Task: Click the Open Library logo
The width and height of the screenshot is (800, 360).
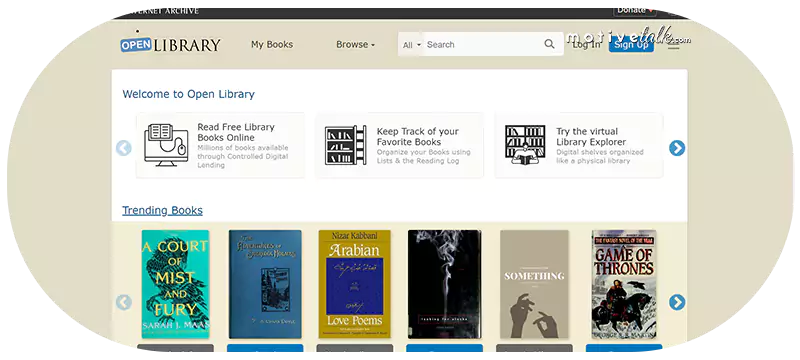Action: click(x=170, y=45)
